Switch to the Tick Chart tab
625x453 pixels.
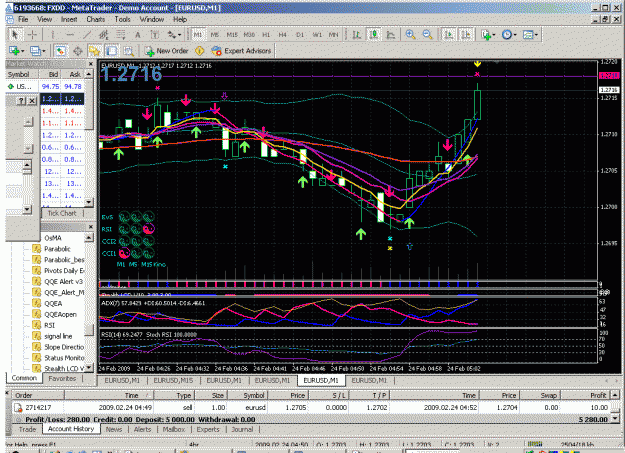click(x=62, y=213)
